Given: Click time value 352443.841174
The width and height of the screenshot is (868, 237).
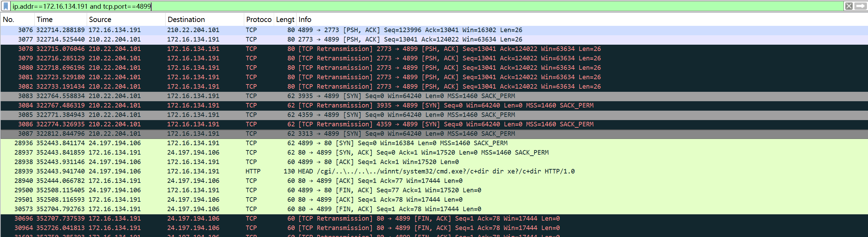Looking at the screenshot, I should coord(60,143).
